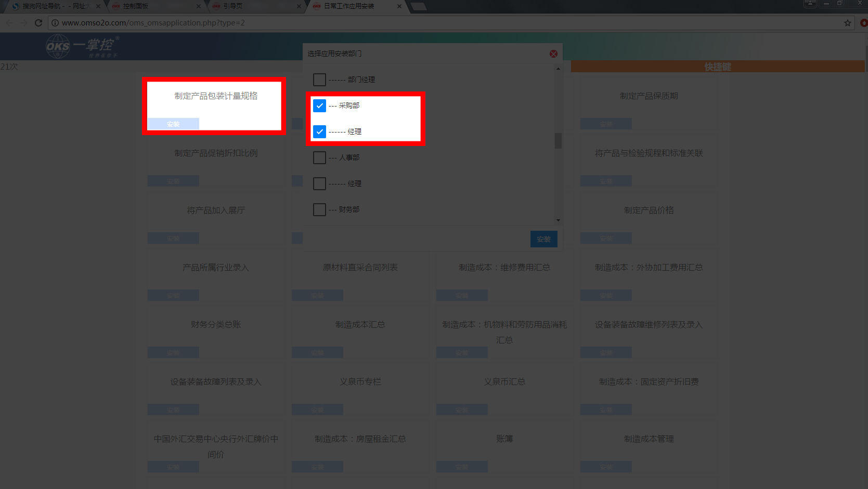This screenshot has height=489, width=868.
Task: Click the browser address bar URL
Action: tap(153, 23)
